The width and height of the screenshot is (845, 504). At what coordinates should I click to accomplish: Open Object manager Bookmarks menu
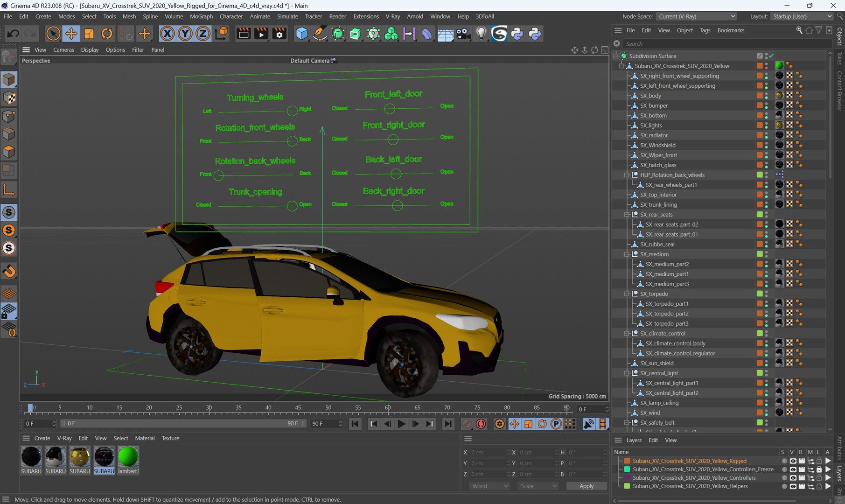coord(731,30)
